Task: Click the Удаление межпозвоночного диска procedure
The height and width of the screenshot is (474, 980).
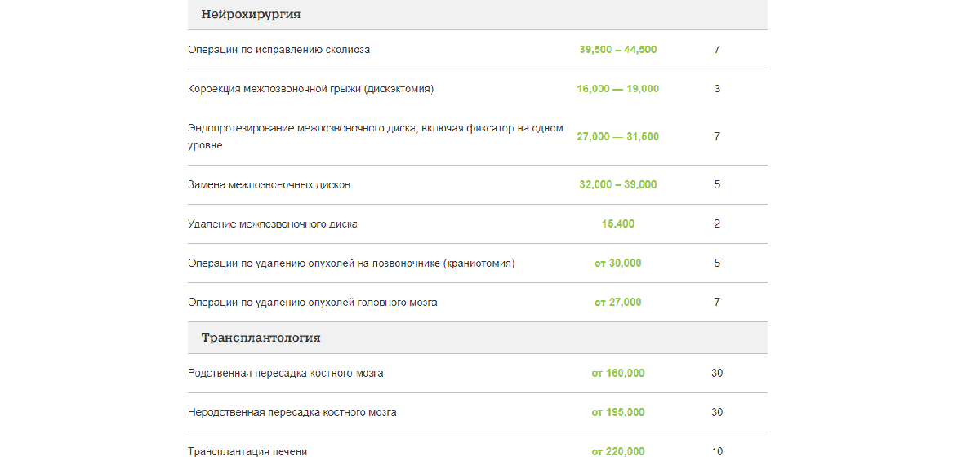Action: click(272, 224)
